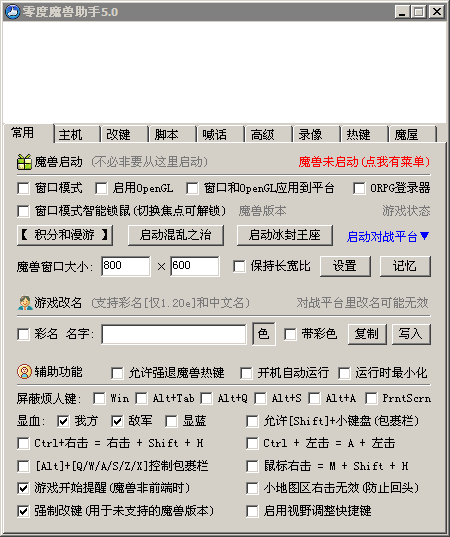Click the avatar icon beside 辅助功能
Viewport: 450px width, 537px height.
[x=24, y=372]
